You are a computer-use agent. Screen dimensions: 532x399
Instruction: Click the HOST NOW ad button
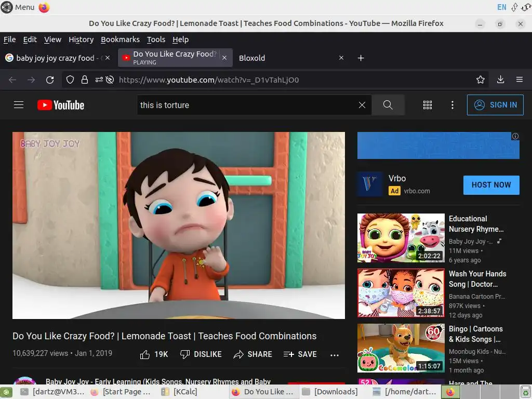point(491,185)
